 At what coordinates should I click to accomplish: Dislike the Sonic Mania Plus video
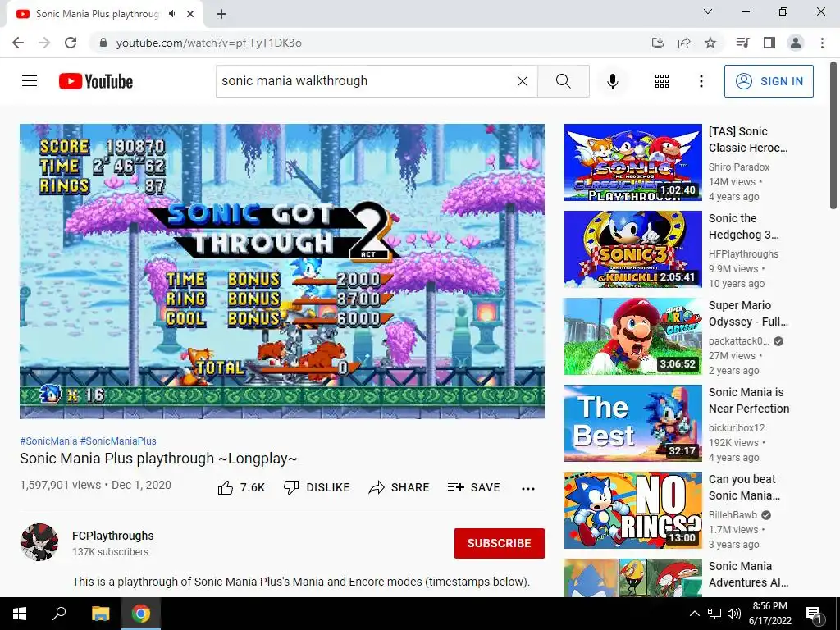tap(316, 487)
